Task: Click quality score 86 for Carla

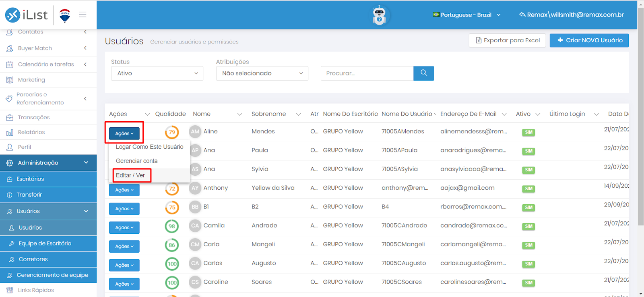Action: click(172, 245)
